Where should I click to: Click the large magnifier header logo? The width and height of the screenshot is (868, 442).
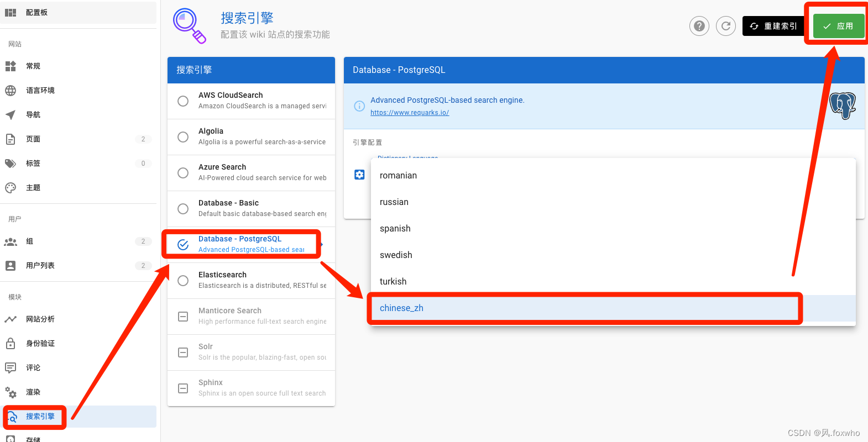[190, 26]
